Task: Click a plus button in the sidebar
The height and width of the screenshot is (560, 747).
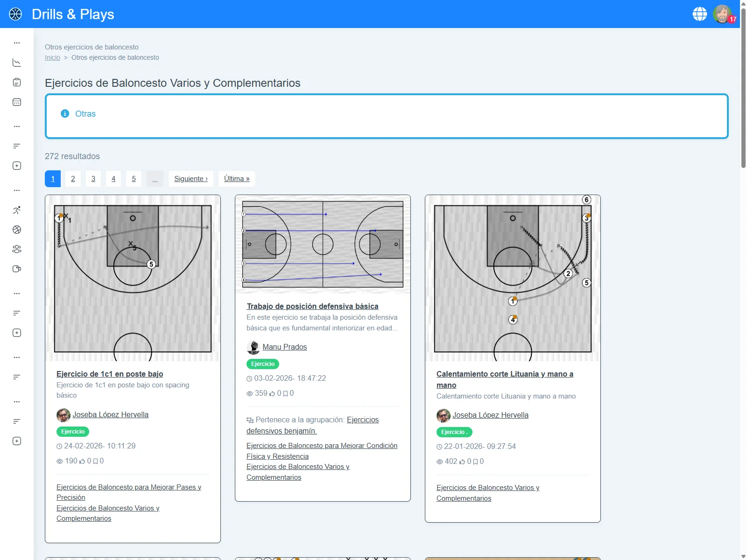Action: [17, 166]
